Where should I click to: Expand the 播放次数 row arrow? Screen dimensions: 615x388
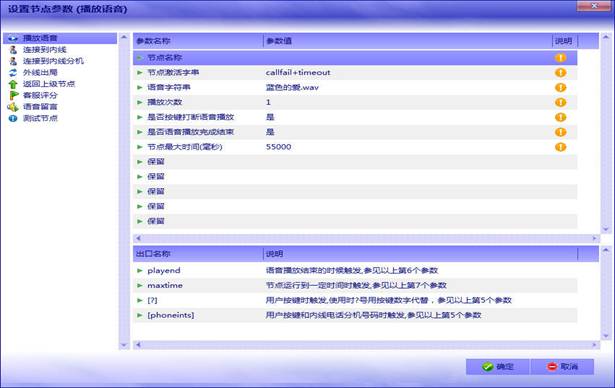click(140, 102)
